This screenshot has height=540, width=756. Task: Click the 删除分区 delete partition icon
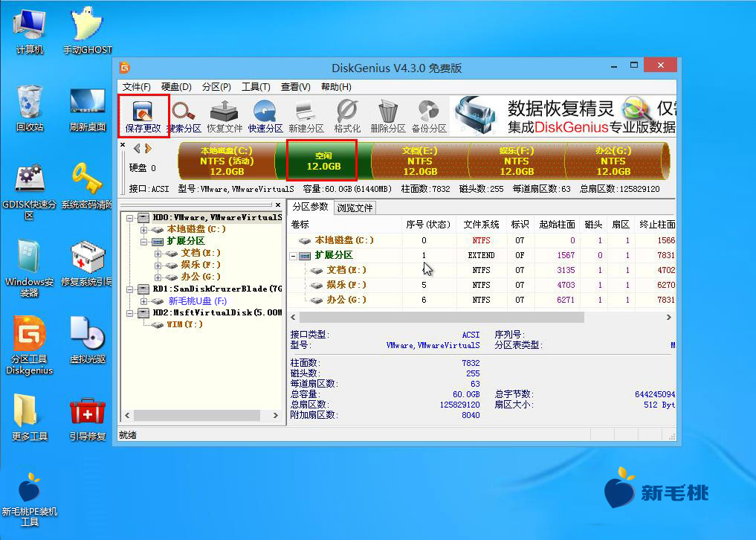[387, 116]
